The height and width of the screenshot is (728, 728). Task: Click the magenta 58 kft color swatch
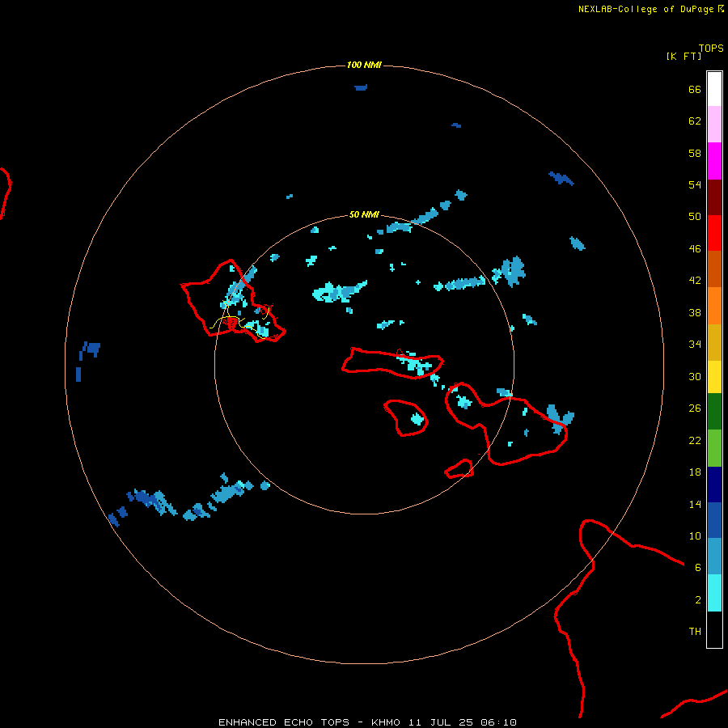714,161
